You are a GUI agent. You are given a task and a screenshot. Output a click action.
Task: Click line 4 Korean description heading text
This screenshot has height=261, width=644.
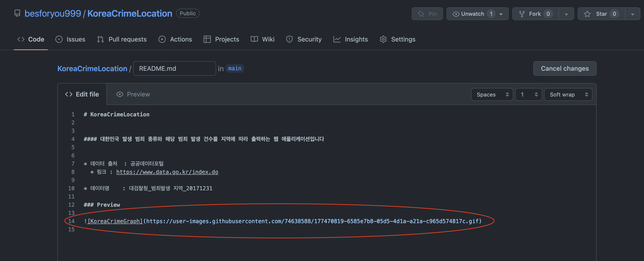point(204,139)
